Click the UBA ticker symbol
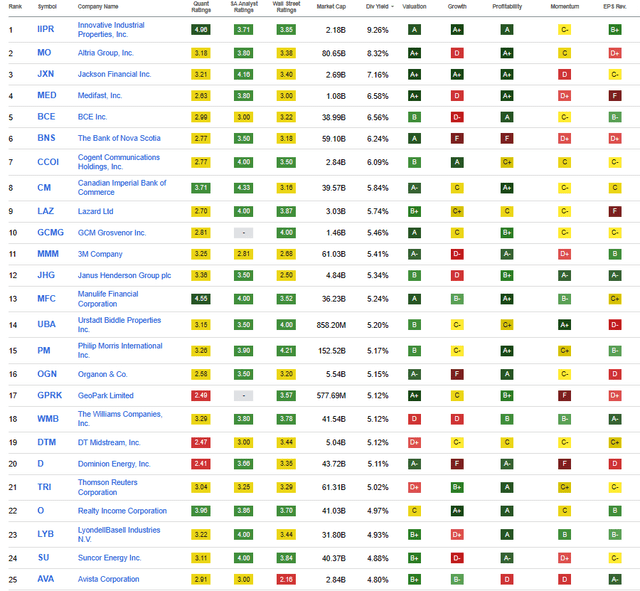The width and height of the screenshot is (640, 591). 46,324
